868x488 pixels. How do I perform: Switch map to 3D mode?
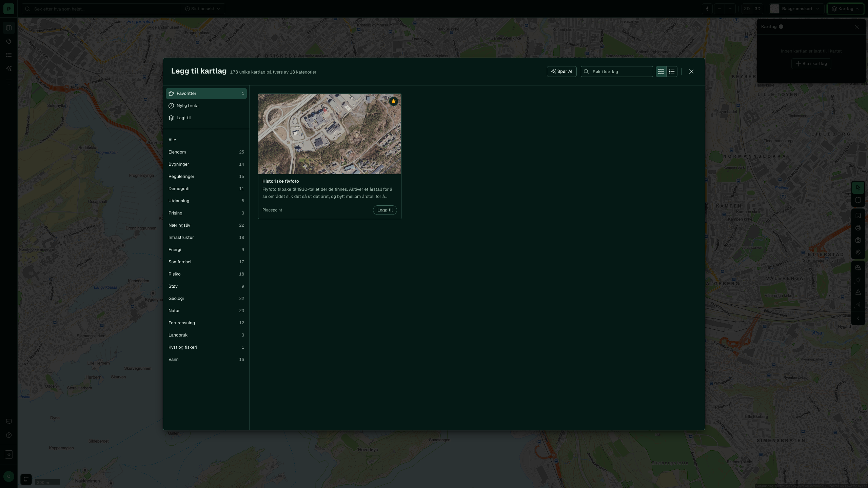pyautogui.click(x=757, y=9)
